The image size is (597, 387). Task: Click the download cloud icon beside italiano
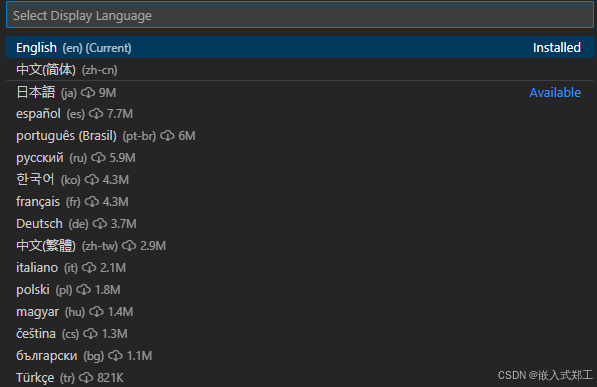click(89, 268)
